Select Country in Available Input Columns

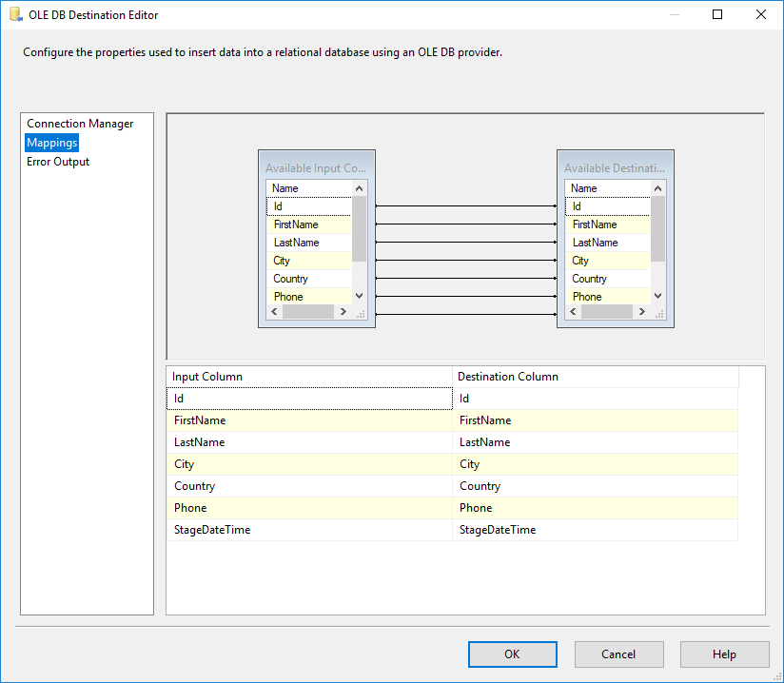pos(309,279)
